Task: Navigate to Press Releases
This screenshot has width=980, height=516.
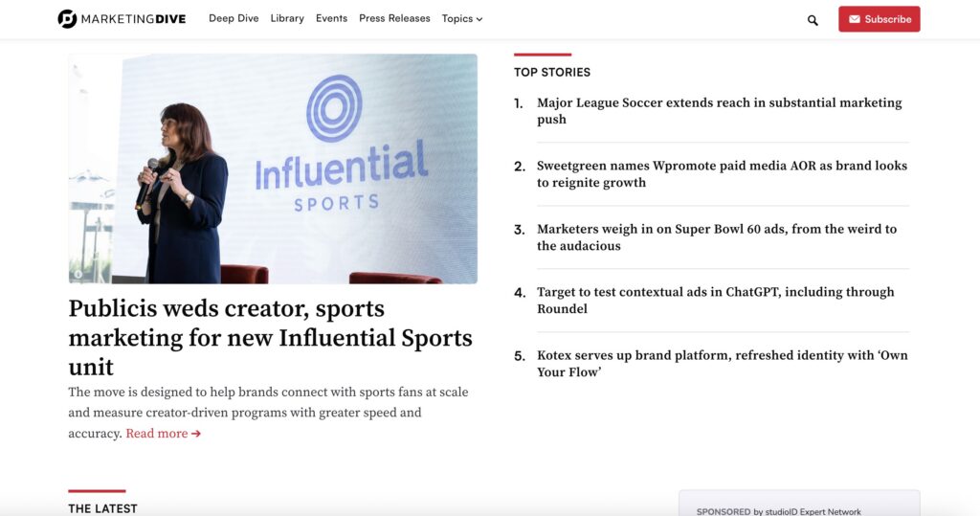Action: pyautogui.click(x=394, y=18)
